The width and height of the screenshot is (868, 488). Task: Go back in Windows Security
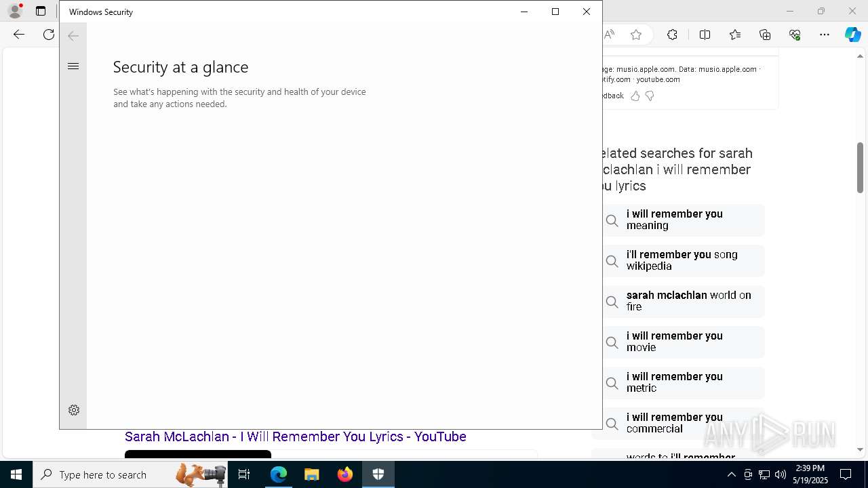point(73,36)
